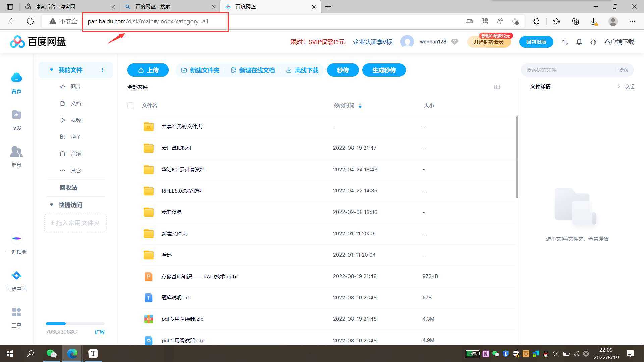Open the transfer list arrows icon
644x362 pixels.
point(565,42)
